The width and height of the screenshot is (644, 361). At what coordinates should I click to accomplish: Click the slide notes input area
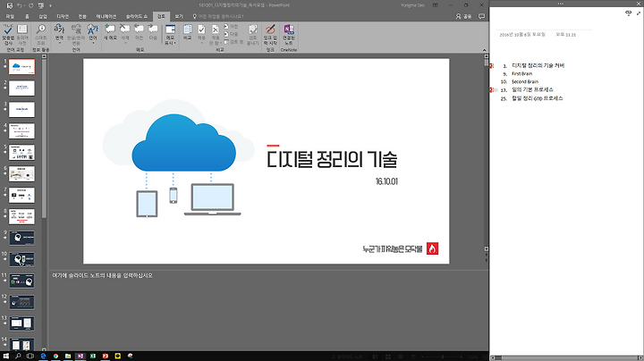[267, 310]
